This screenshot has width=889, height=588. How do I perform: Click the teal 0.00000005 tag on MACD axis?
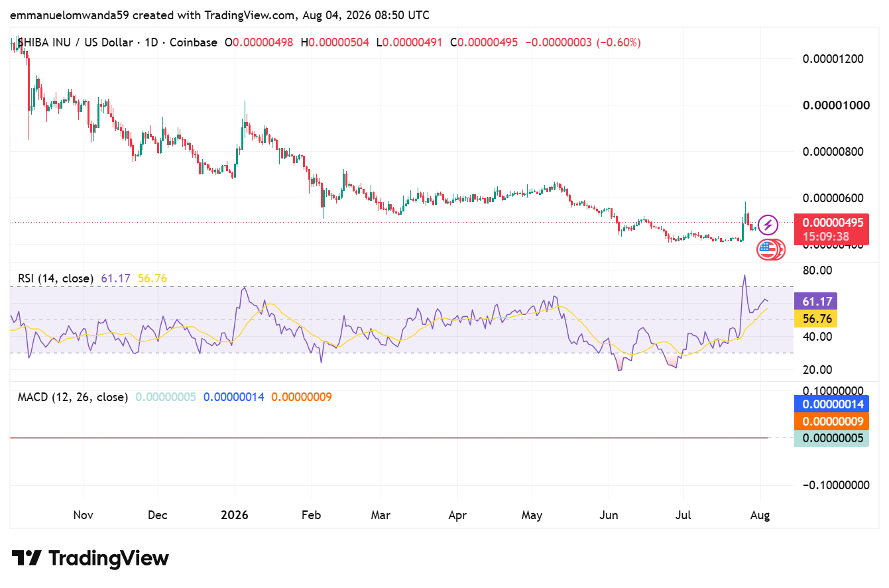[831, 438]
